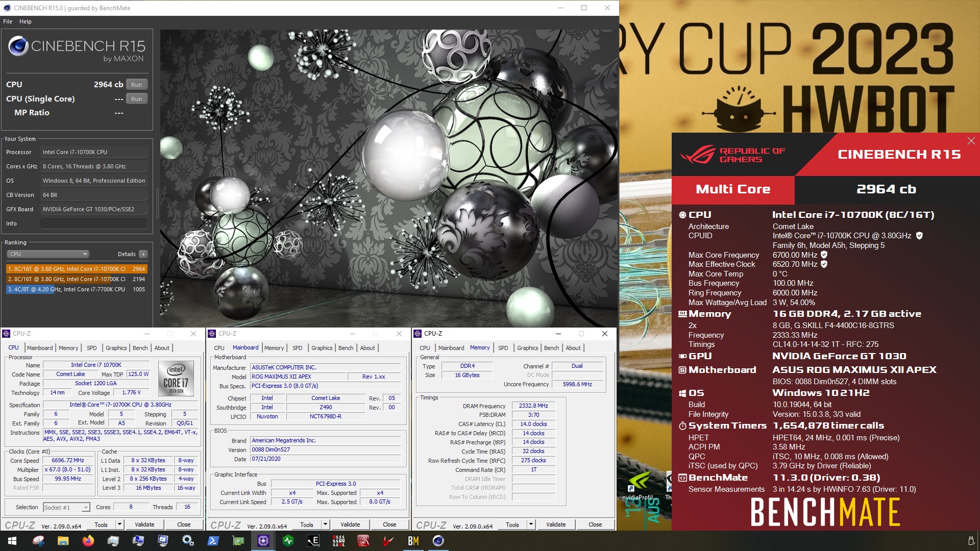Expand Tools arrow in Mainboard CPU-Z window
Image resolution: width=980 pixels, height=551 pixels.
pos(325,524)
